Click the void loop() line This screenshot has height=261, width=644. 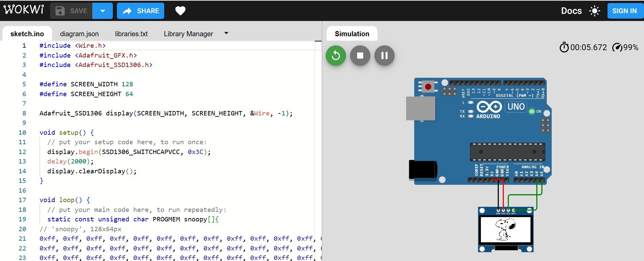pyautogui.click(x=65, y=200)
